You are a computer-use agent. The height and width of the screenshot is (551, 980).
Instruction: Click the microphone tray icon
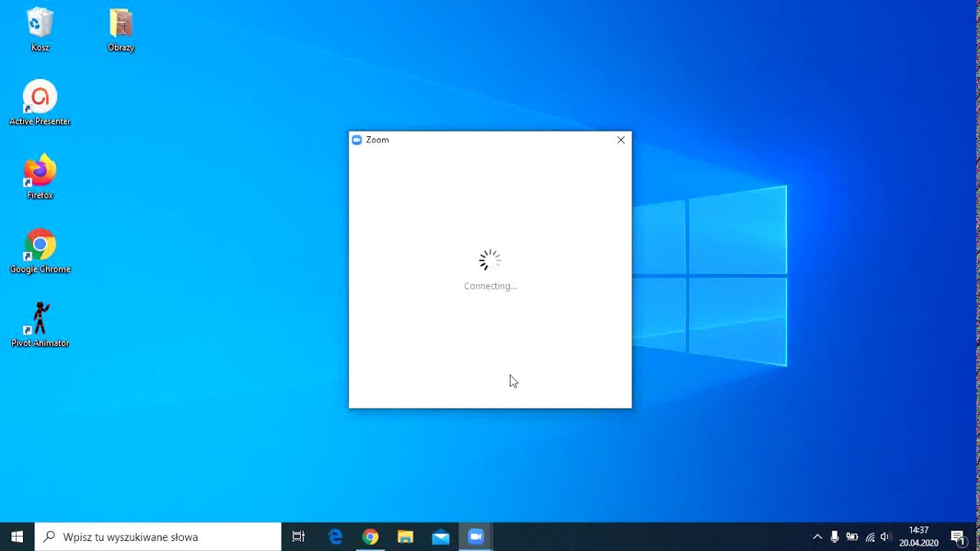(835, 537)
